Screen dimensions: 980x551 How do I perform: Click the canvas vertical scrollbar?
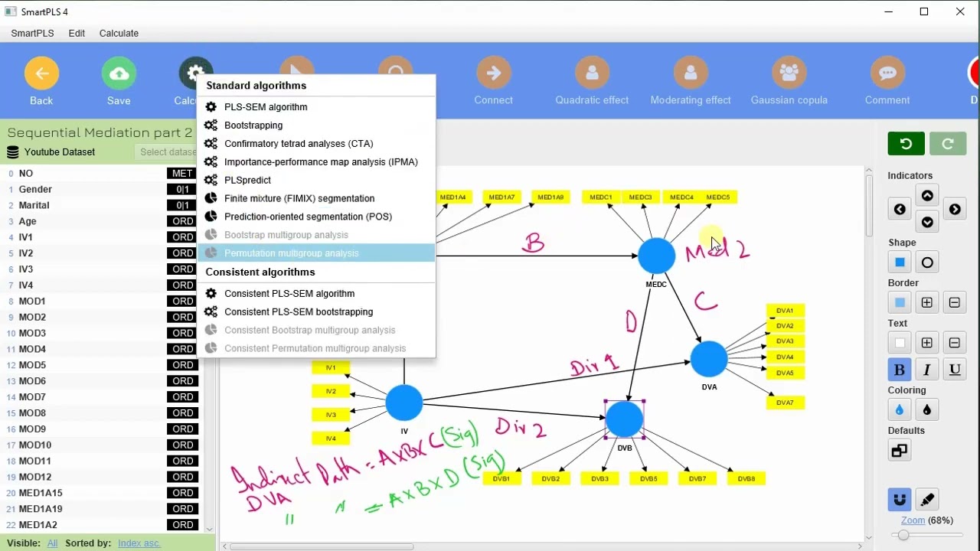pos(869,207)
